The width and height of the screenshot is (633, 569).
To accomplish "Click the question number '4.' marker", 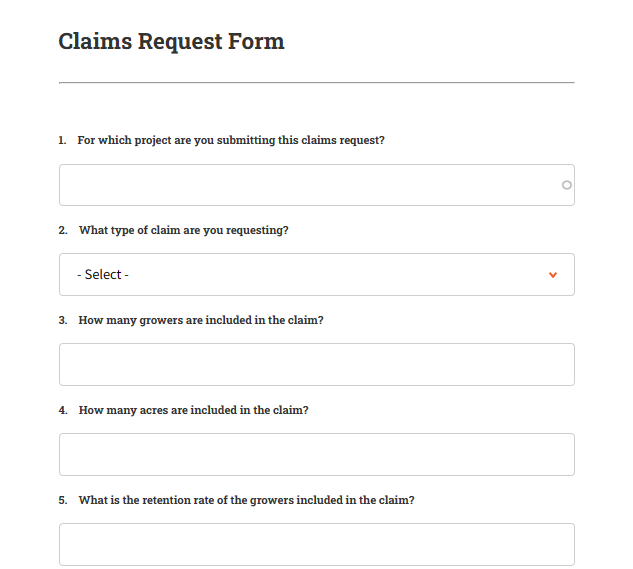I will [x=63, y=410].
